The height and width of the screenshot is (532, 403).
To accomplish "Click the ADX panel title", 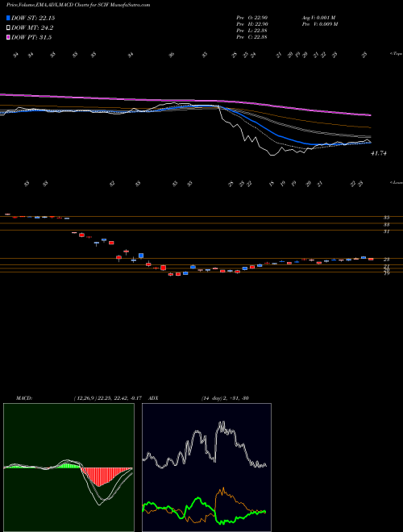I will 154,398.
